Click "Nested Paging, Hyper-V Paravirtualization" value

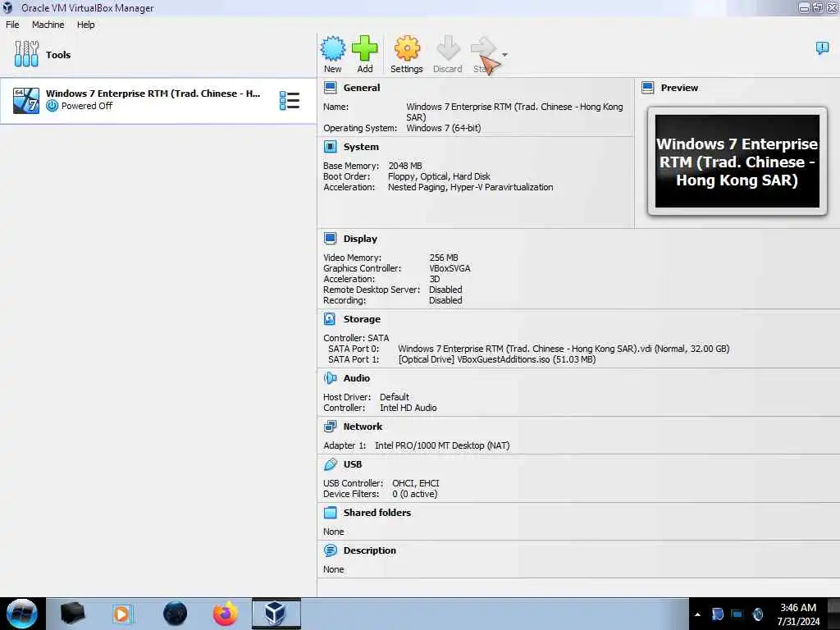pyautogui.click(x=470, y=187)
